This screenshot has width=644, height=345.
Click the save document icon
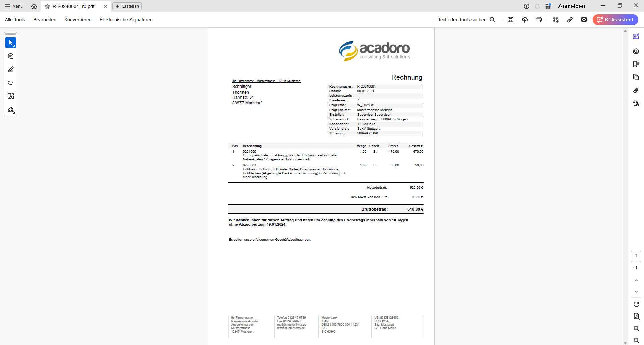(511, 20)
